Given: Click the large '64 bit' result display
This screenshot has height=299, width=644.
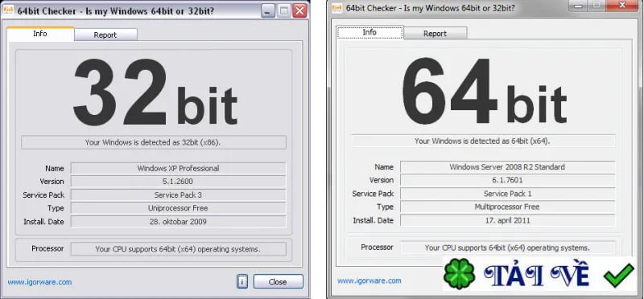Looking at the screenshot, I should tap(484, 91).
